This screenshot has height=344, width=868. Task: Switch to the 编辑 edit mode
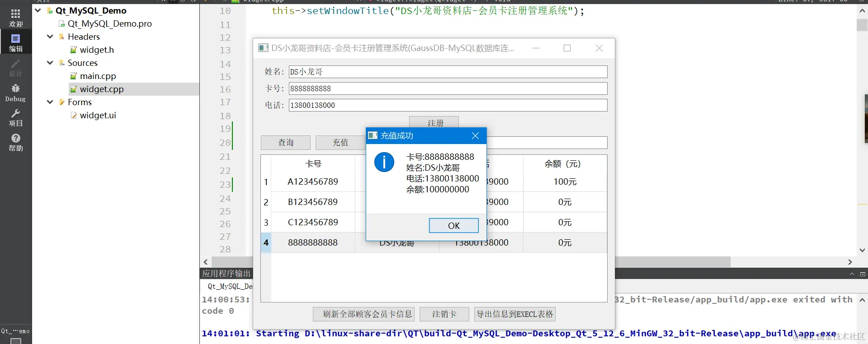coord(16,42)
